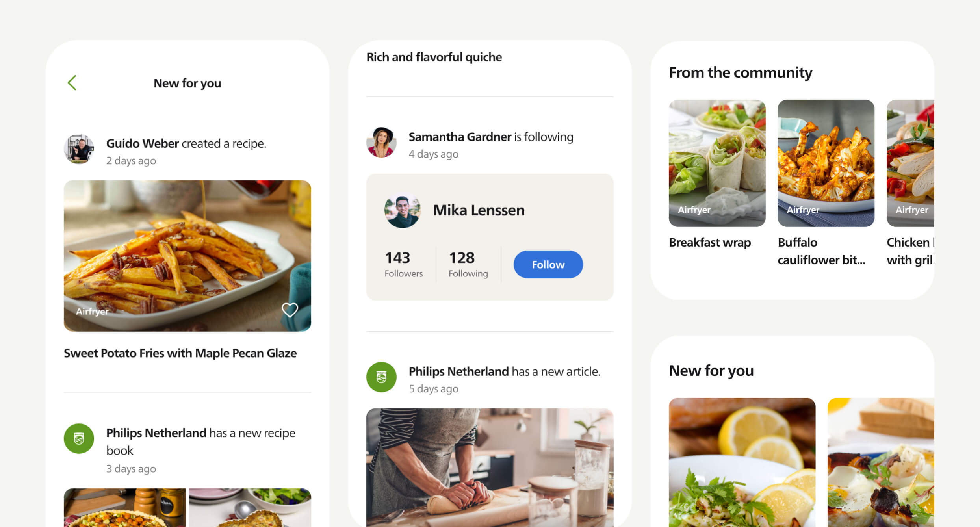The width and height of the screenshot is (980, 527).
Task: Open Guido Weber's profile avatar
Action: coord(79,149)
